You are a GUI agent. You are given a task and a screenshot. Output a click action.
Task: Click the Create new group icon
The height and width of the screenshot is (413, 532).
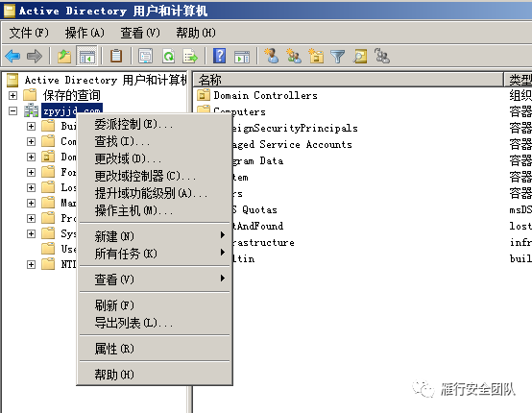[294, 56]
